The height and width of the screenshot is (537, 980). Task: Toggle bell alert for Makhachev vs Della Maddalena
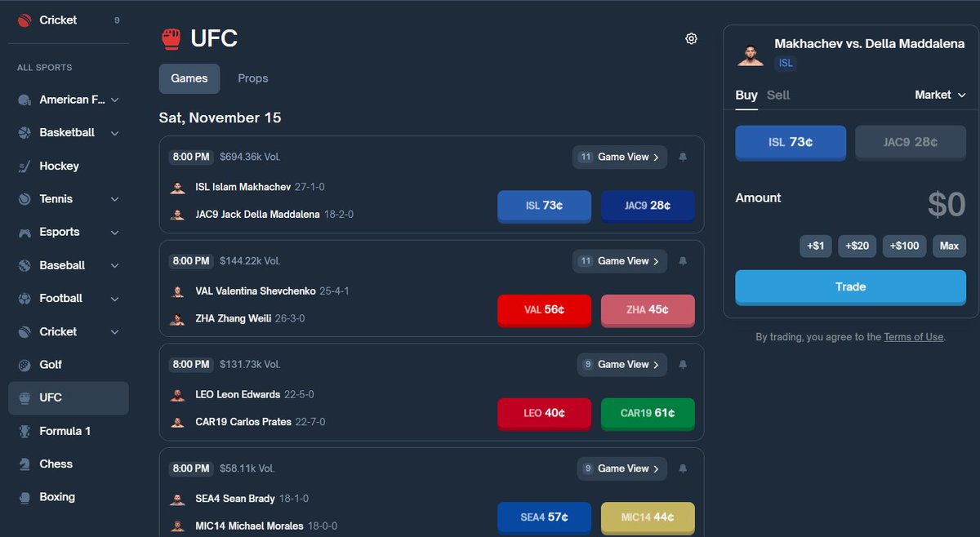tap(683, 157)
